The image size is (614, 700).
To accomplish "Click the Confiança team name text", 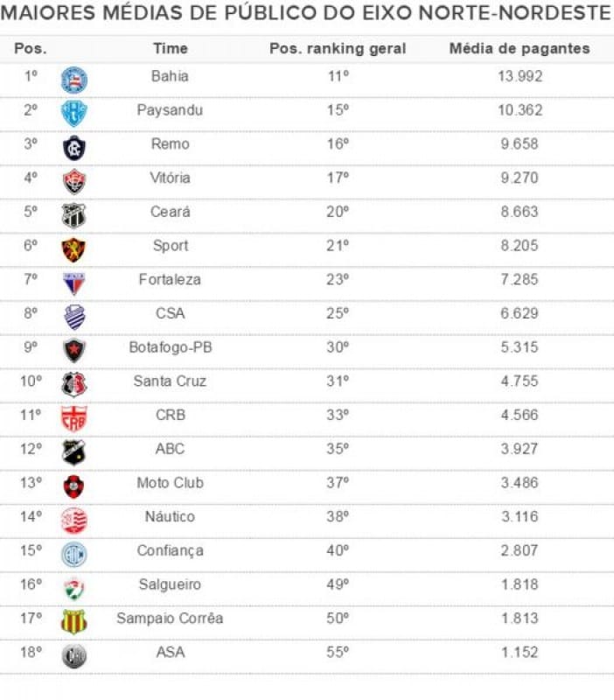I will (x=170, y=550).
